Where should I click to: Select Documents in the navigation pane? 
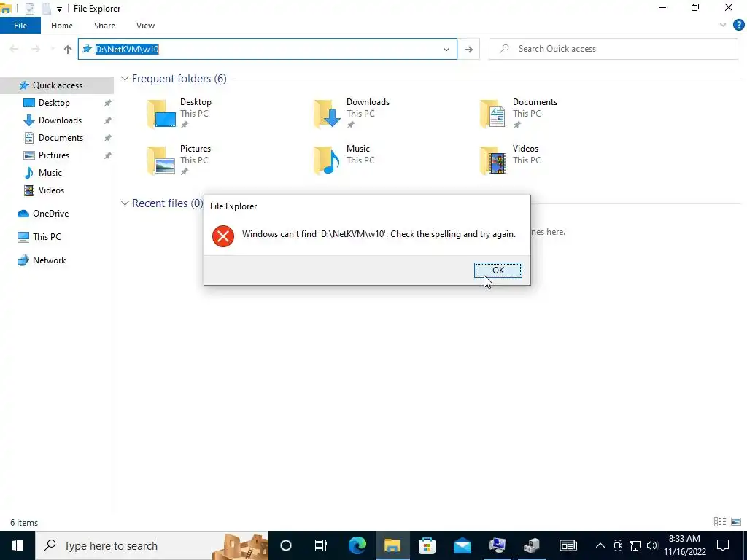(61, 138)
